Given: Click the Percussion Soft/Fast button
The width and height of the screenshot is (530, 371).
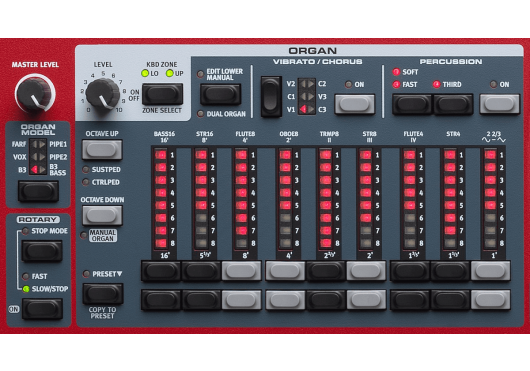Looking at the screenshot, I should [x=412, y=104].
